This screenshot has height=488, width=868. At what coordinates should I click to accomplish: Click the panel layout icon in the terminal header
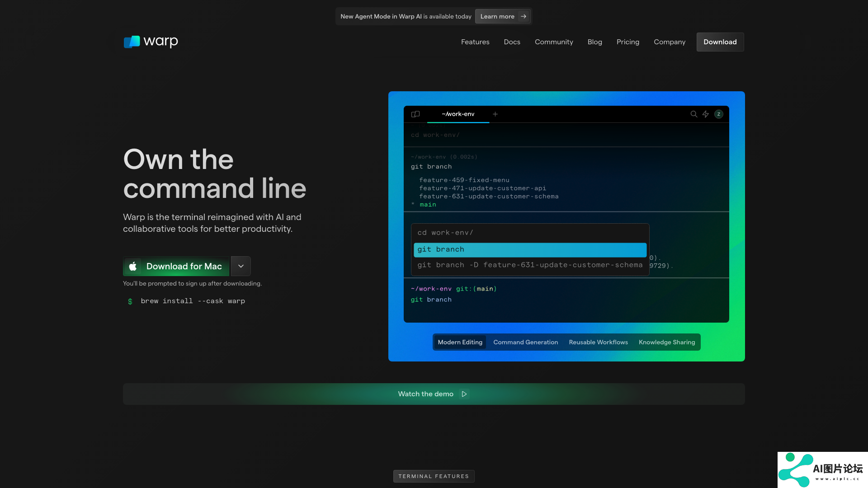(x=415, y=114)
